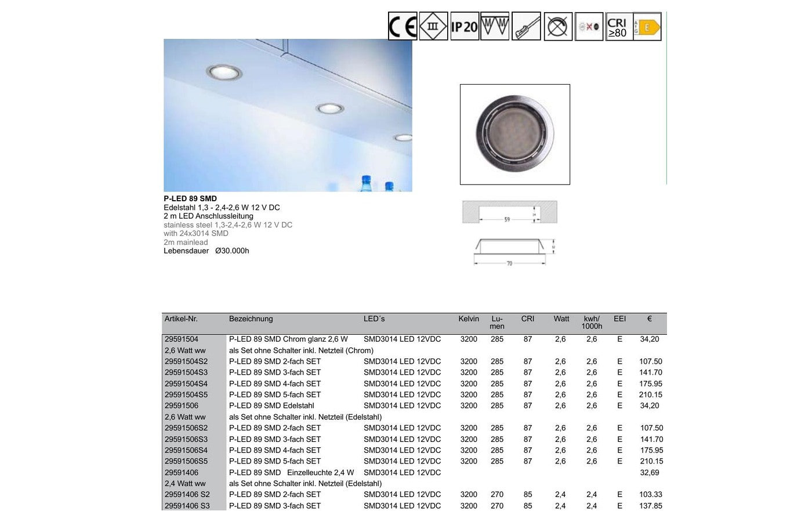812x522 pixels.
Task: Click the bold P-LED 89 SMD heading
Action: click(x=190, y=198)
